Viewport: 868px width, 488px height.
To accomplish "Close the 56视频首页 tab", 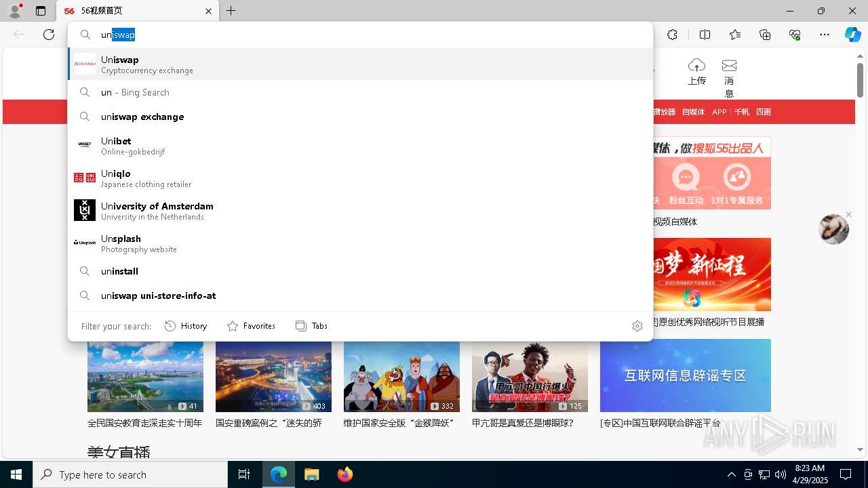I will (x=208, y=11).
